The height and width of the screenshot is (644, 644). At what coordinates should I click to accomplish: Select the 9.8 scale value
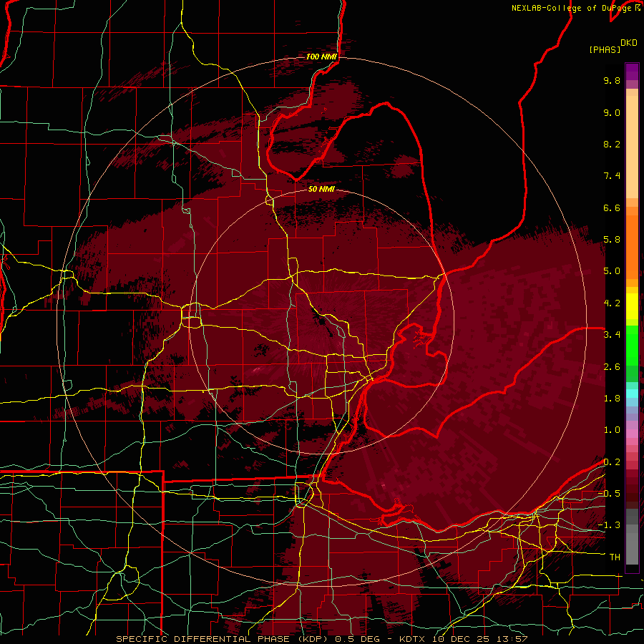pos(612,80)
